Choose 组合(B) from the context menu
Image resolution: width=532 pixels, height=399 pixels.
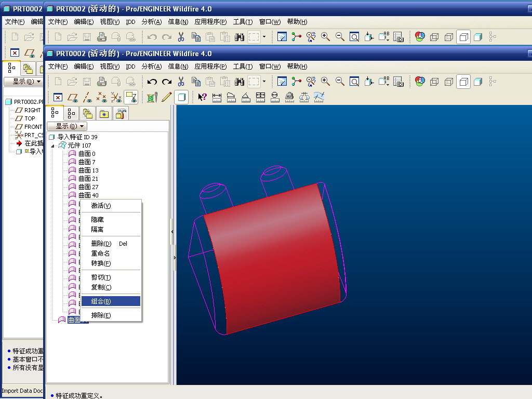[x=111, y=301]
